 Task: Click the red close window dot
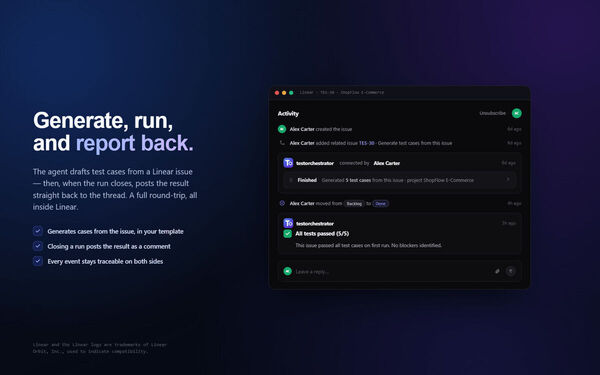pyautogui.click(x=277, y=93)
